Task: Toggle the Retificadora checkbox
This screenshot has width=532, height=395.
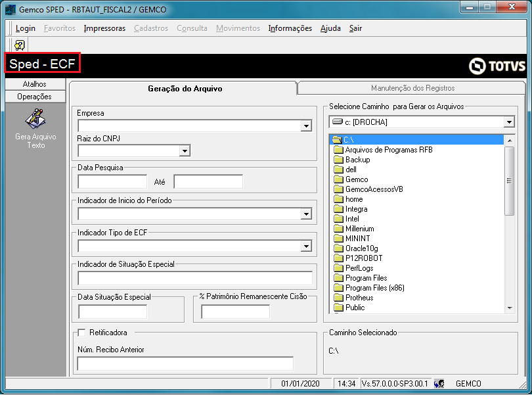Action: [81, 333]
